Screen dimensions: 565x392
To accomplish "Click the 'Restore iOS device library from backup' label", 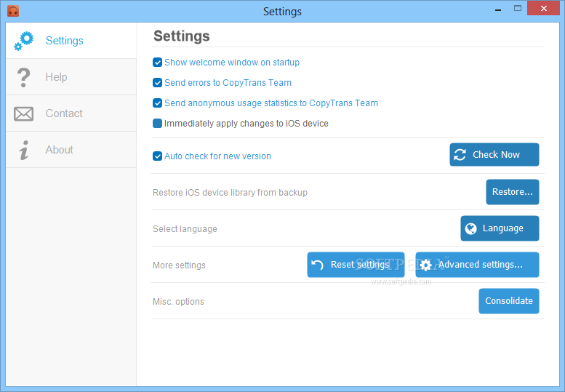I will pyautogui.click(x=230, y=193).
